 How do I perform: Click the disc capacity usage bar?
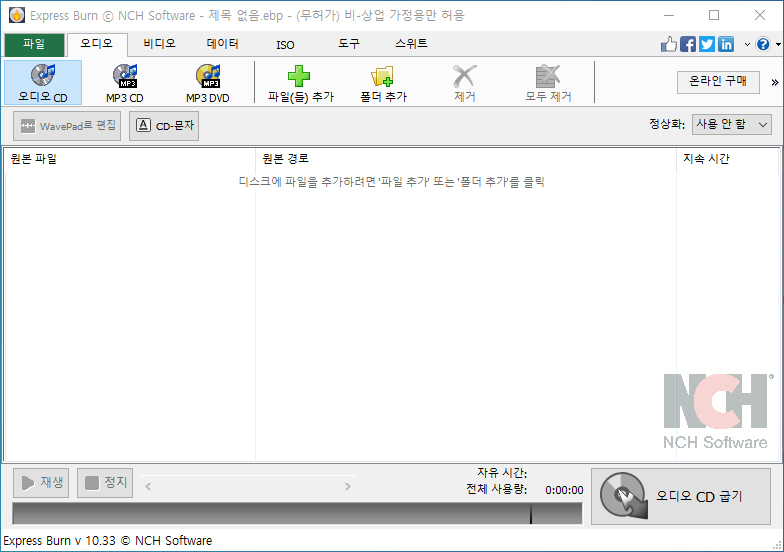298,514
